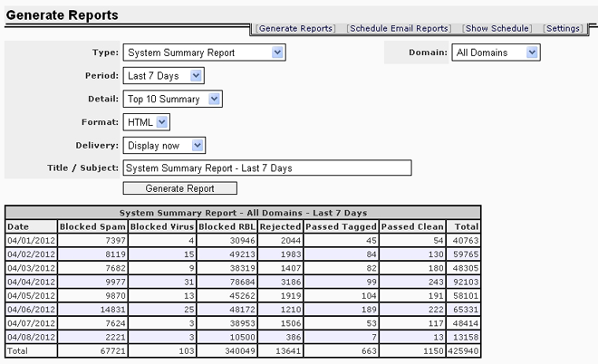Click Rejected total 13641

tap(280, 350)
